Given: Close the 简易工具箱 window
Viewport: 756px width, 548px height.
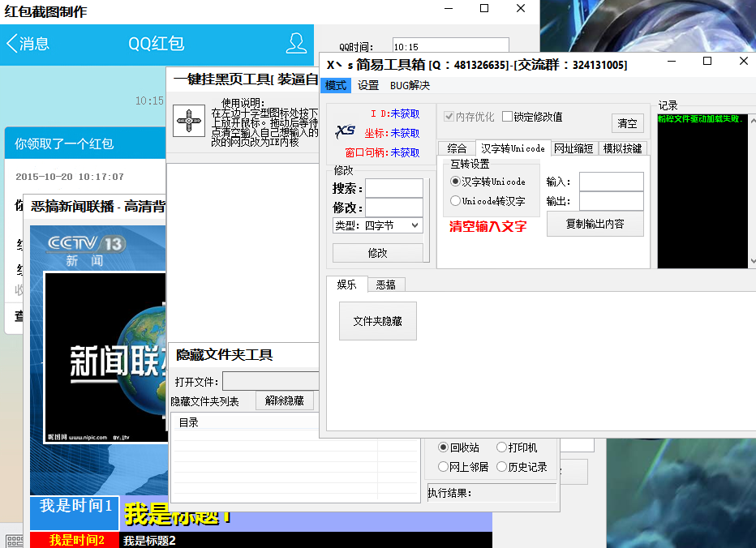Looking at the screenshot, I should pos(744,62).
